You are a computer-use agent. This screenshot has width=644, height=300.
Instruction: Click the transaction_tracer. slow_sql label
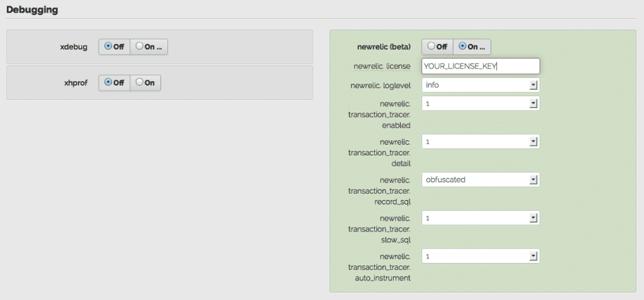pos(379,229)
